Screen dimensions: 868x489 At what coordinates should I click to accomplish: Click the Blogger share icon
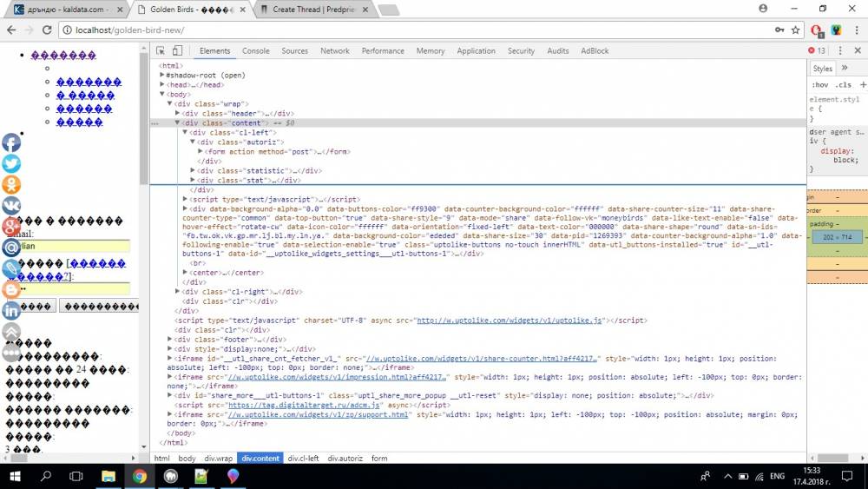11,289
